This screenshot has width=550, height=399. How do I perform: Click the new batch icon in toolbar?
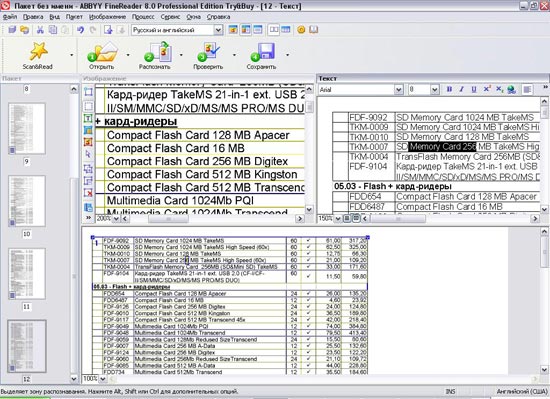[12, 30]
